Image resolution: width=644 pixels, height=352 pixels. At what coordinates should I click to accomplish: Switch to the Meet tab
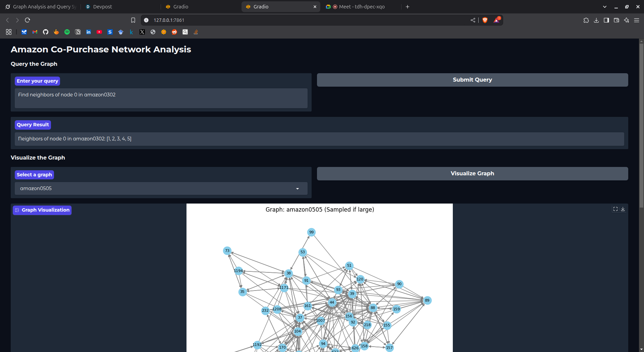click(x=361, y=7)
